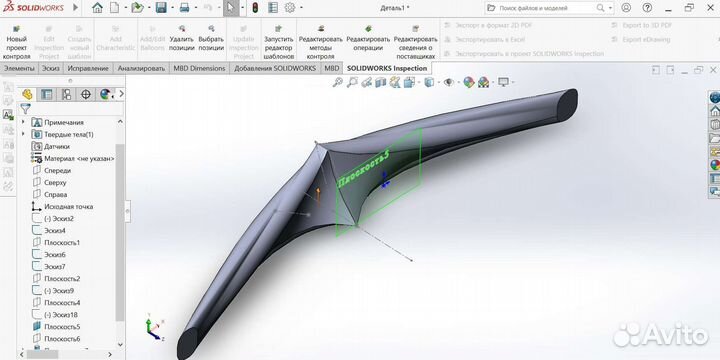Open View Settings dropdown arrow
The height and width of the screenshot is (360, 720).
coord(512,82)
